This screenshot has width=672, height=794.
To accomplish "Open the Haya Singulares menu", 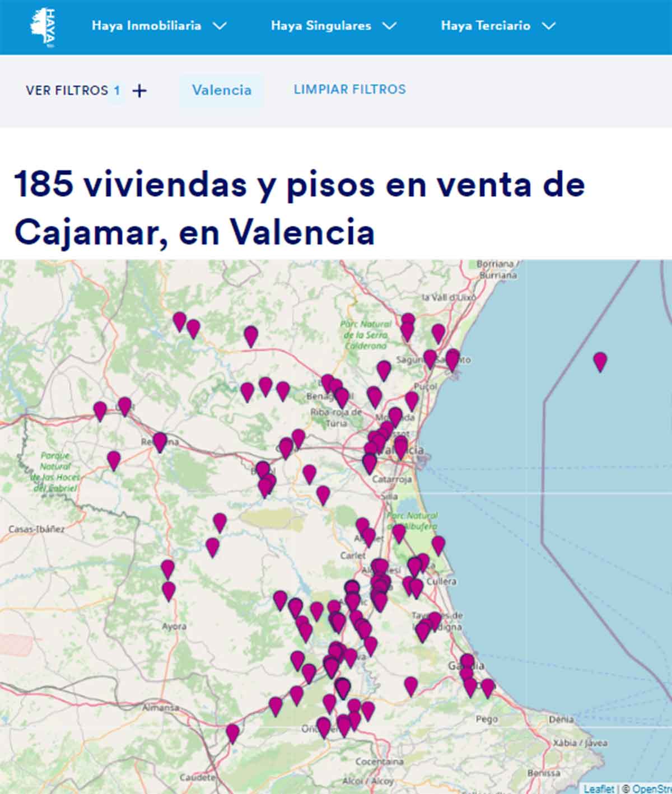I will [x=334, y=25].
